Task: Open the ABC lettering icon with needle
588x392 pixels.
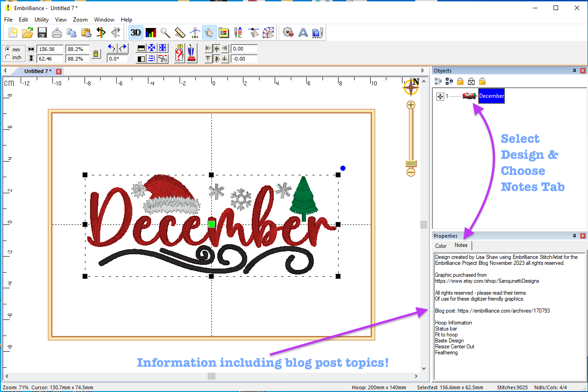Action: click(238, 33)
